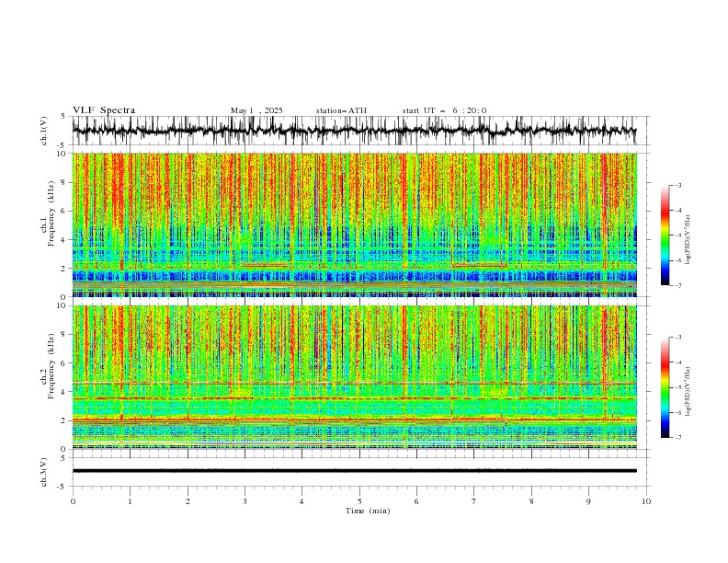The image size is (728, 563).
Task: Click the "9" tick on the Time axis
Action: (x=588, y=501)
